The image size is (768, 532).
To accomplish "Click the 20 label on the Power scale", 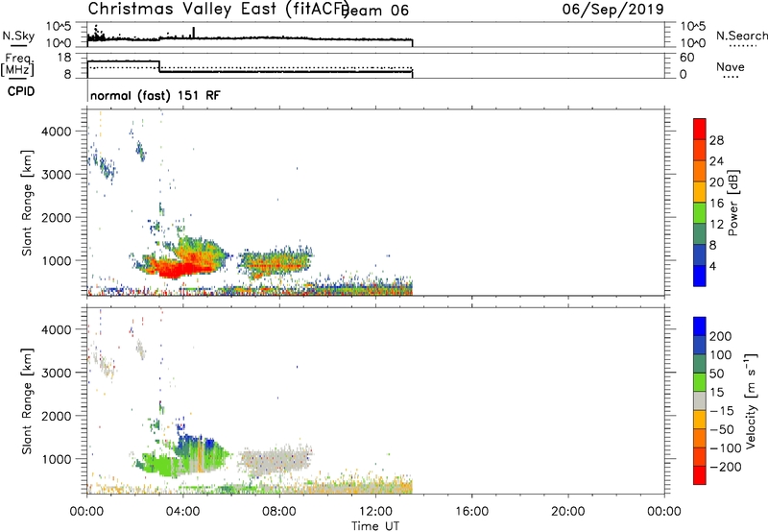I will 716,182.
